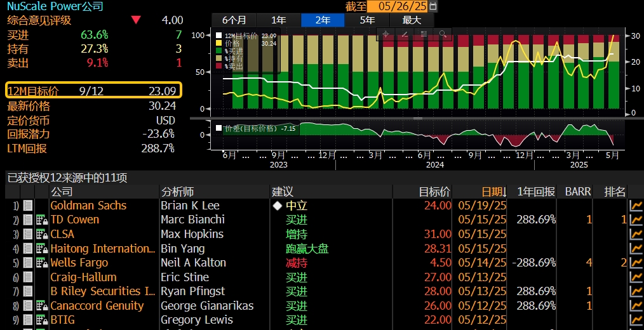Toggle the chart legend list icon
The height and width of the screenshot is (330, 644).
tap(424, 34)
